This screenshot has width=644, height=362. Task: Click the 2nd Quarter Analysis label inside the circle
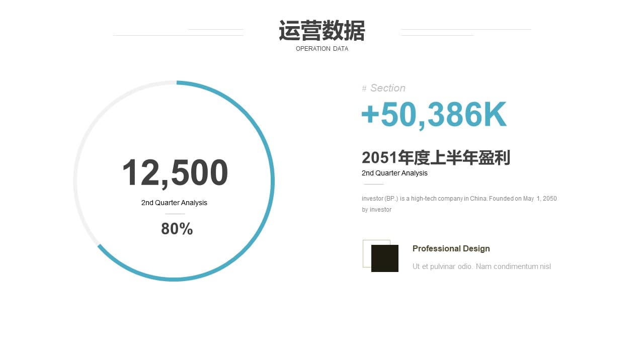pos(174,203)
